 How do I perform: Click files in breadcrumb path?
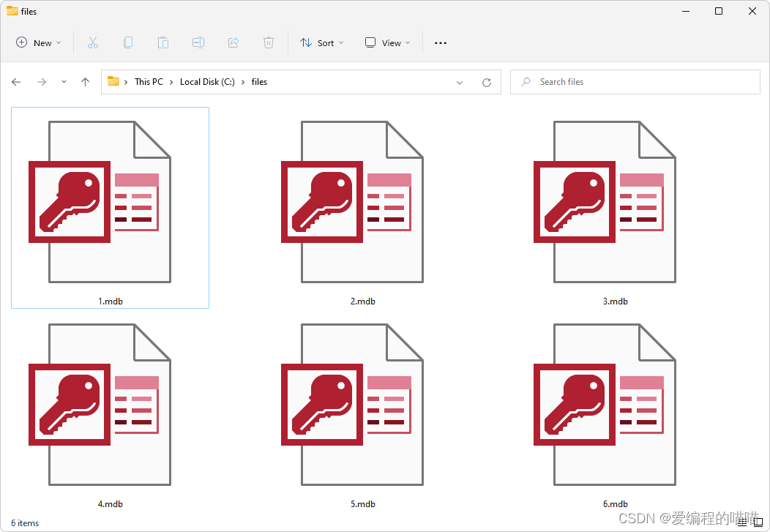[x=259, y=82]
